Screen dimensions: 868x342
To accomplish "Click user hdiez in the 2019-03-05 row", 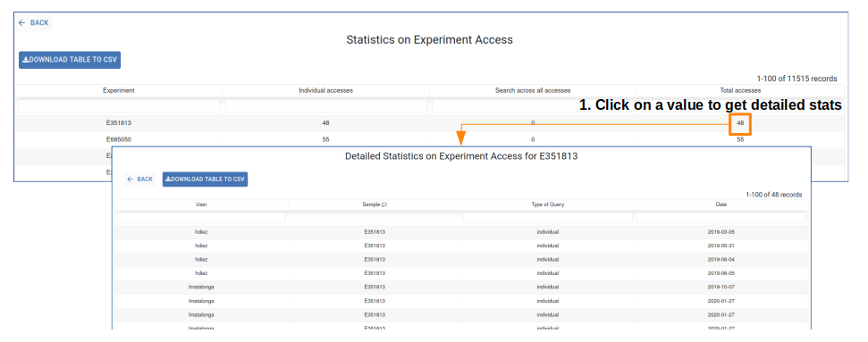I will point(201,232).
